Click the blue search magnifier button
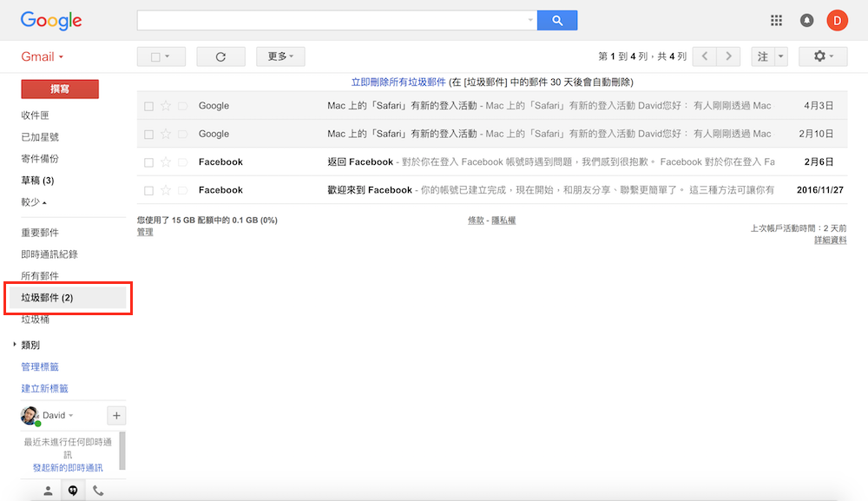Viewport: 868px width, 501px height. pos(556,20)
